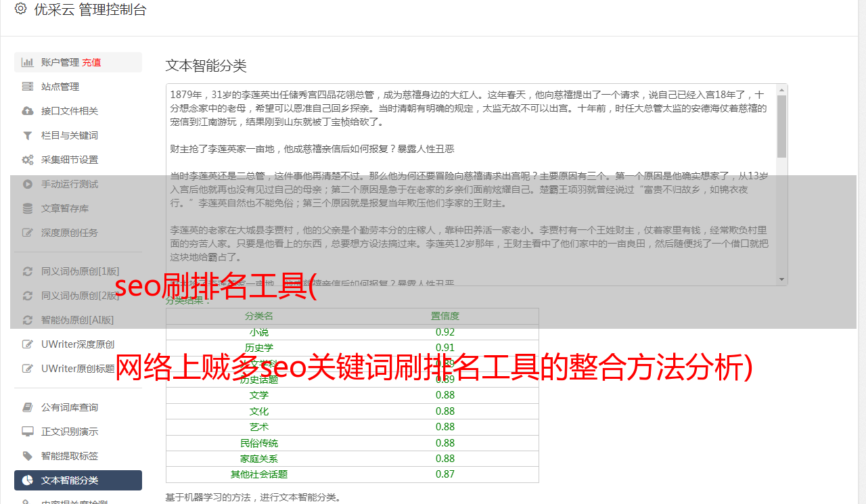
Task: Click the edit icon for 深度原创任务
Action: pyautogui.click(x=28, y=233)
